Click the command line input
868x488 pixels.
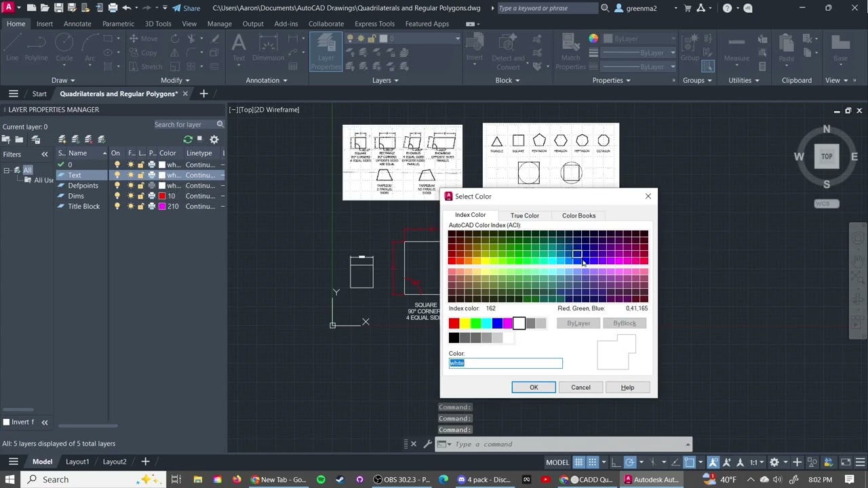pos(570,445)
